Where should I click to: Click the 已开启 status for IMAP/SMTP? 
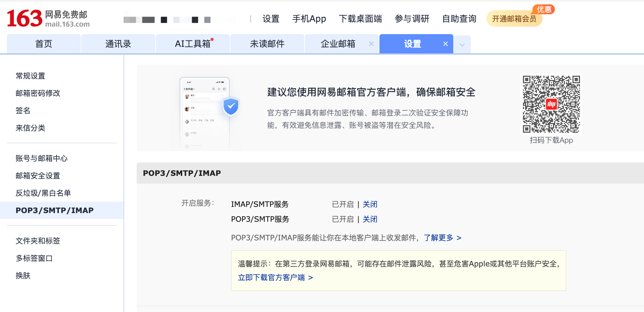343,204
